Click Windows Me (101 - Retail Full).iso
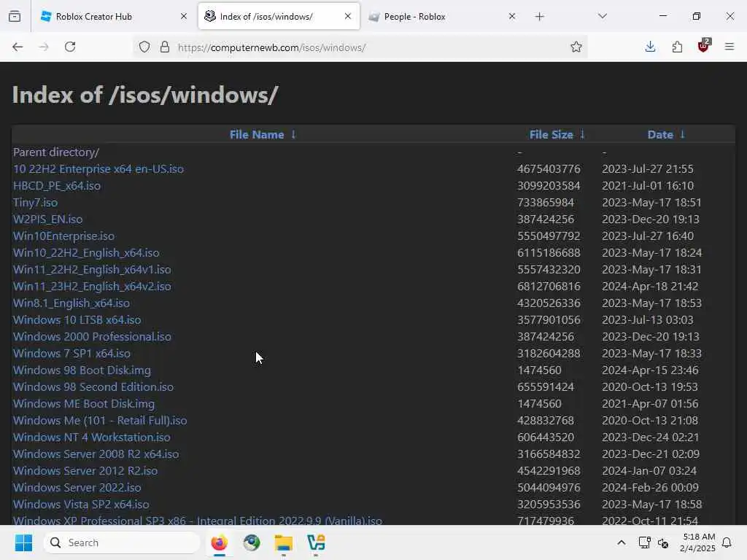Image resolution: width=747 pixels, height=560 pixels. 100,421
